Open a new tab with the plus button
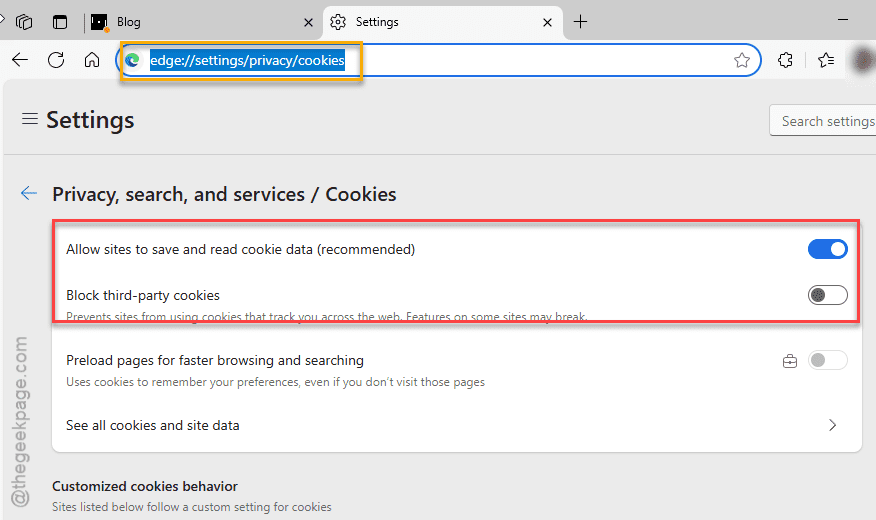The height and width of the screenshot is (520, 876). [x=580, y=22]
